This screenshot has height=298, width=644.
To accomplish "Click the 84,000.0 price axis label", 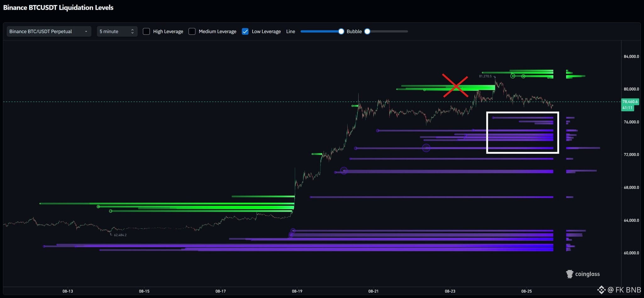I will coord(631,57).
